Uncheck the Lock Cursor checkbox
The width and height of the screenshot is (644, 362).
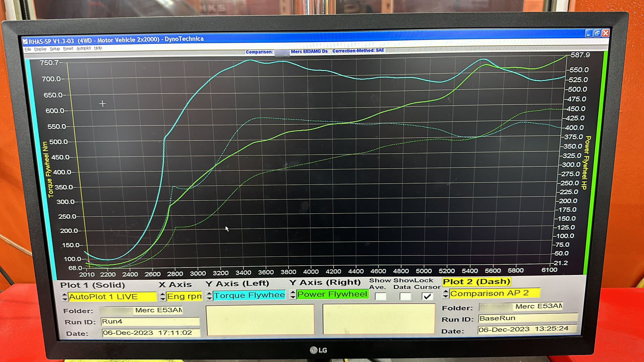pyautogui.click(x=427, y=296)
